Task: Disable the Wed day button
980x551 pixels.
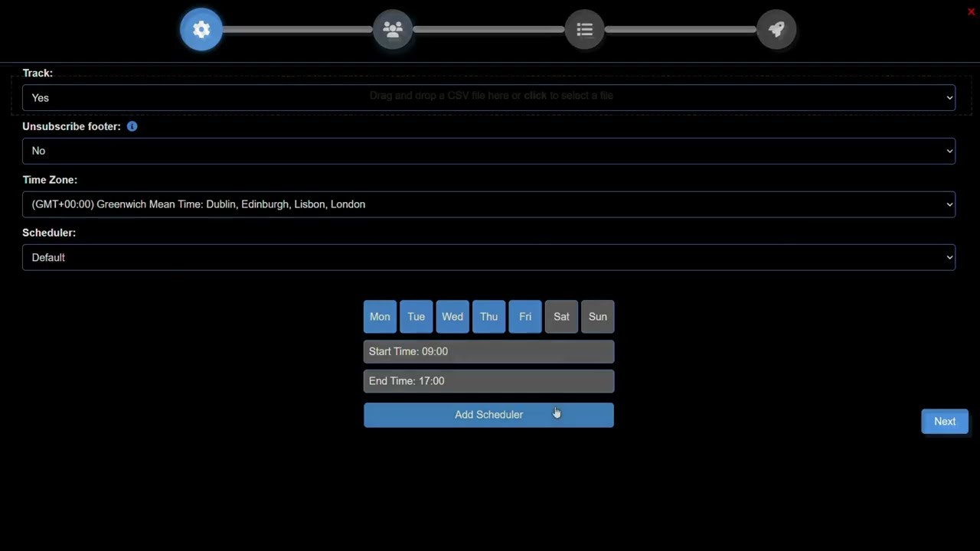Action: click(452, 316)
